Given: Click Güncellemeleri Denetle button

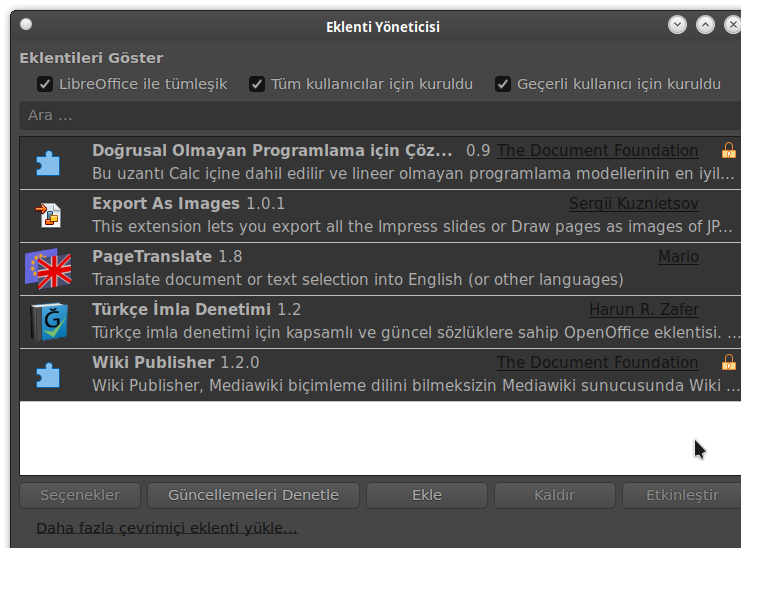Looking at the screenshot, I should point(254,495).
